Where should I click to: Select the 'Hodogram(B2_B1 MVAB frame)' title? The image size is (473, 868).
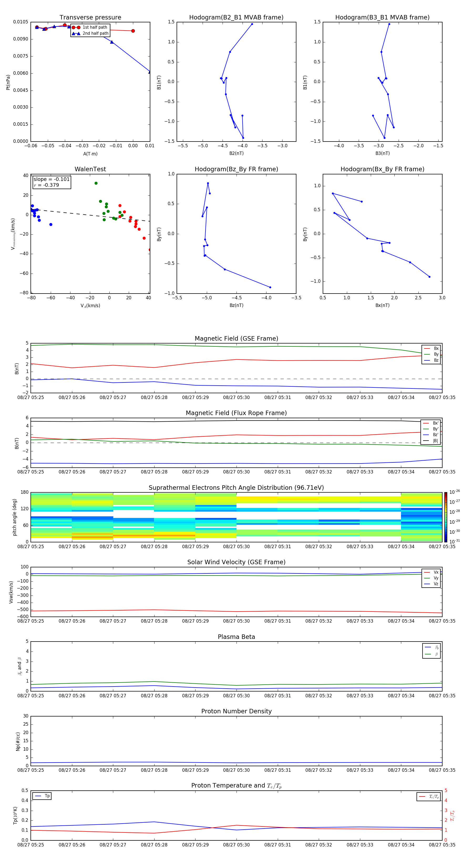236,17
